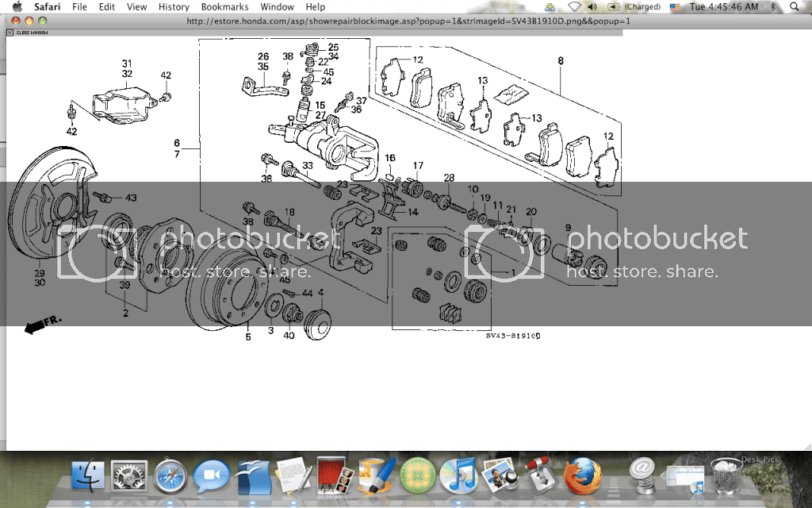Open the History menu
812x508 pixels.
tap(174, 6)
